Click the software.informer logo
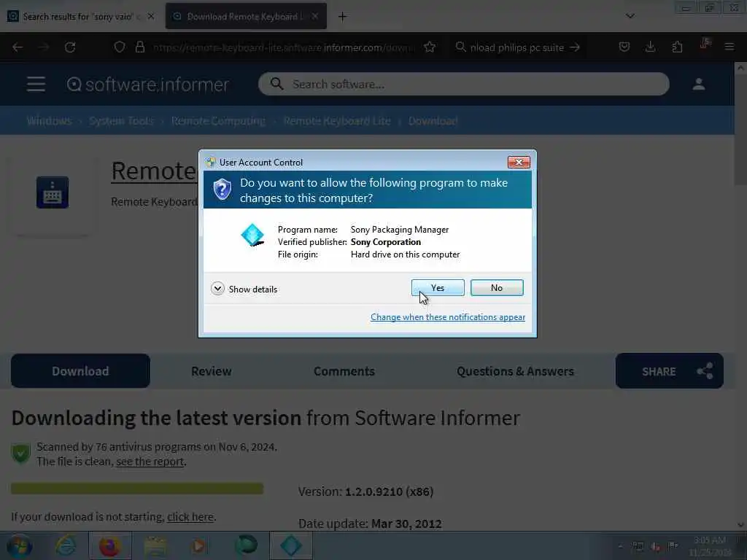 147,85
